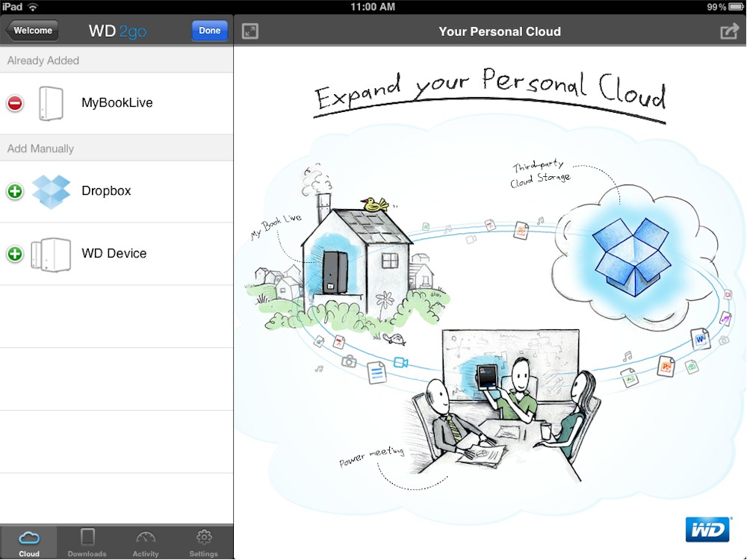Select the MyBookLive row label
Screen dimensions: 747x560
(x=117, y=102)
